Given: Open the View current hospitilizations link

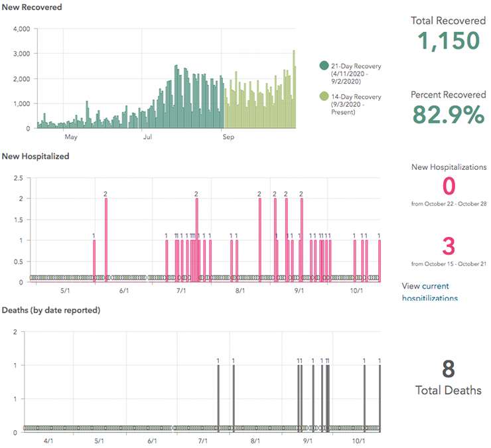Looking at the screenshot, I should 429,292.
